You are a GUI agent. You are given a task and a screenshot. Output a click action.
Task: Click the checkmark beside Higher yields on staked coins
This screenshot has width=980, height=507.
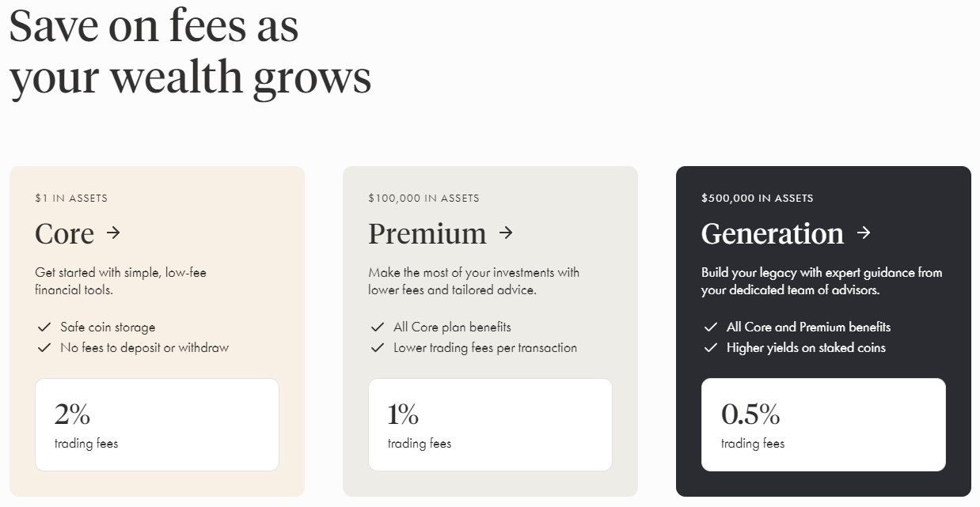tap(711, 348)
